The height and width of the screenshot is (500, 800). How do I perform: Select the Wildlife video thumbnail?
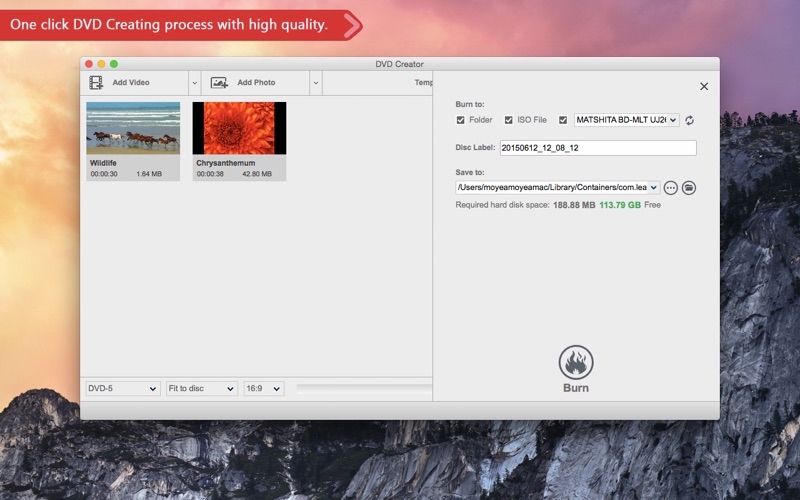click(133, 128)
